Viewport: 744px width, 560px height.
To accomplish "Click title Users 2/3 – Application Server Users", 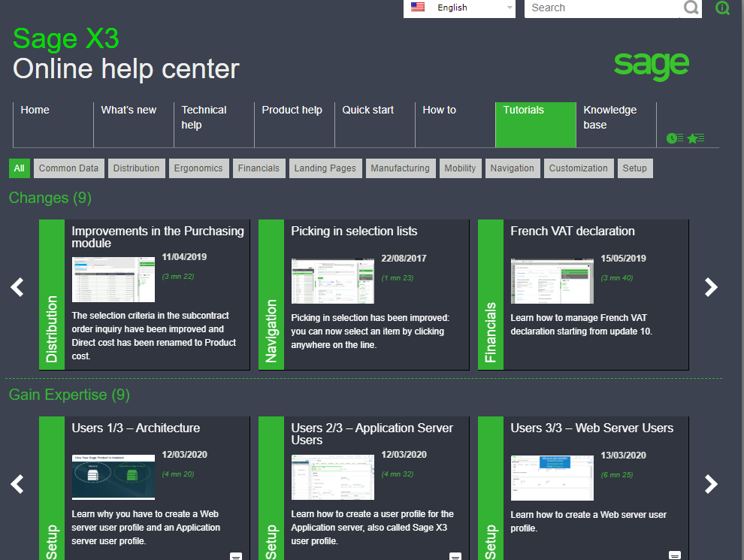I will [372, 434].
